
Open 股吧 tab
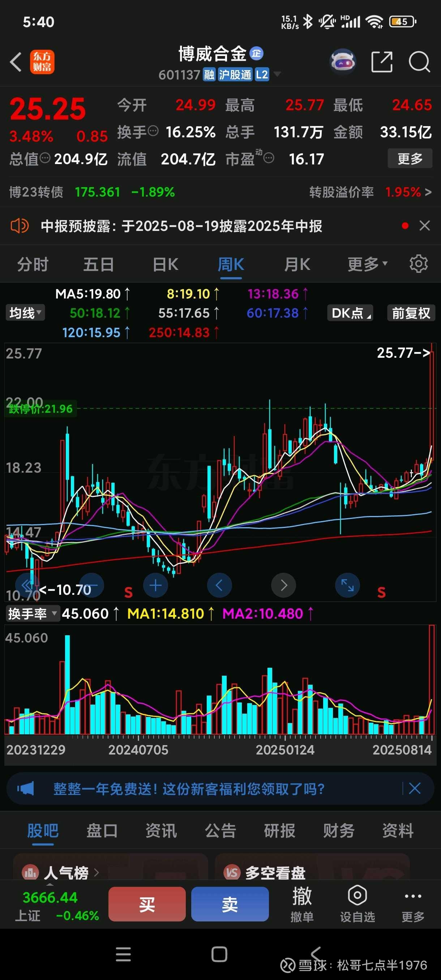tap(43, 831)
